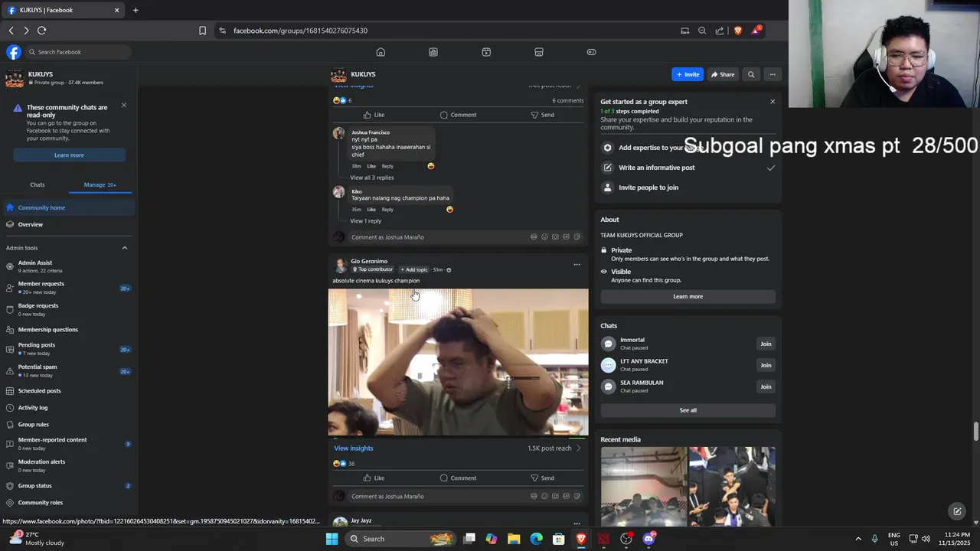
Task: Go forward in browser history
Action: (26, 31)
